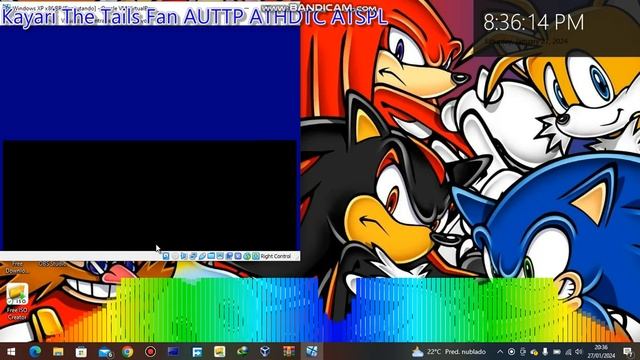The image size is (640, 360).
Task: Click the hard disk indicator in VirtualBox status bar
Action: [166, 256]
